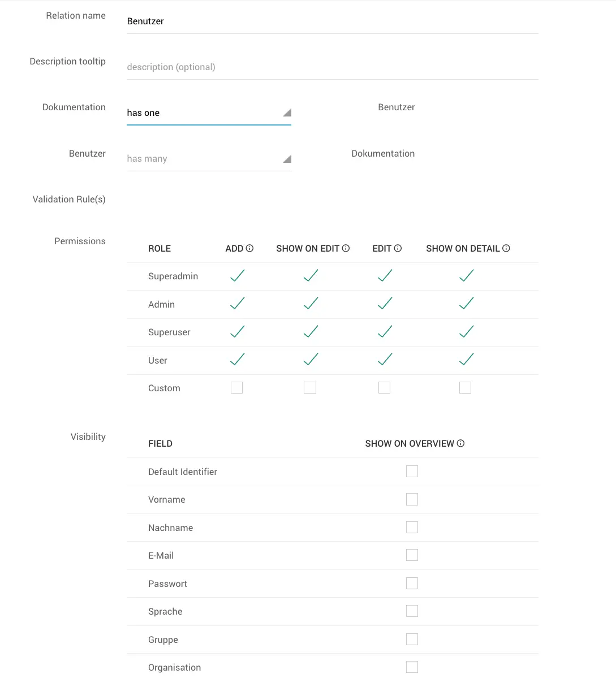
Task: Click the info icon next to SHOW ON OVERVIEW
Action: (x=460, y=443)
